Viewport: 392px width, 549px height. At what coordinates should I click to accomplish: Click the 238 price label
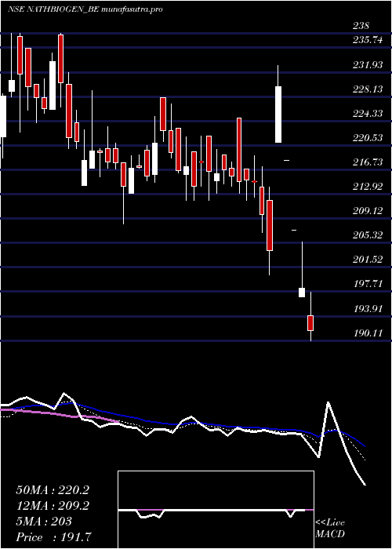tap(361, 26)
